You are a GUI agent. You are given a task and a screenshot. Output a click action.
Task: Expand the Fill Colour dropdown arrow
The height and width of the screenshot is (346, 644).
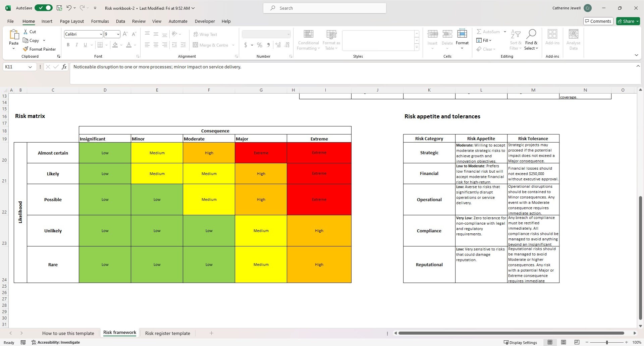[121, 45]
